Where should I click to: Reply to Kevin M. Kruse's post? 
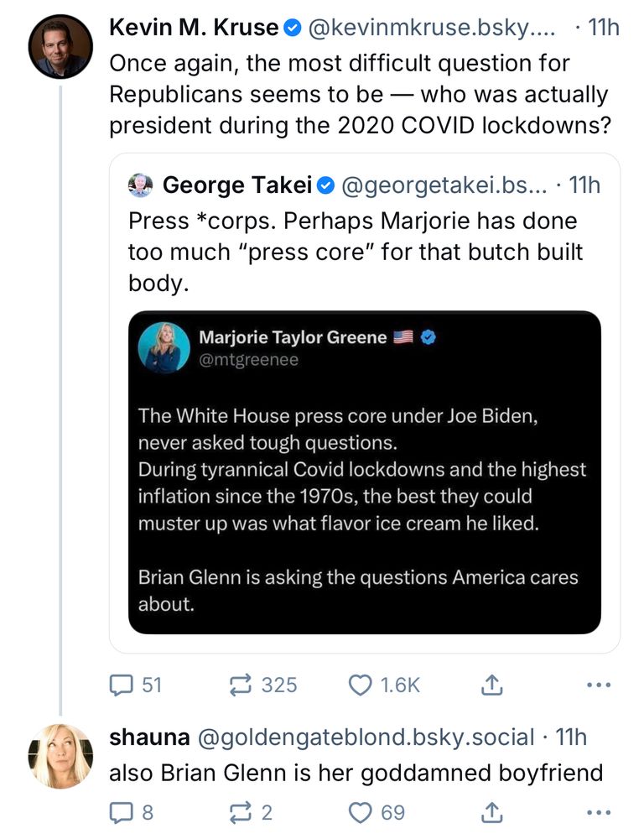pos(123,685)
